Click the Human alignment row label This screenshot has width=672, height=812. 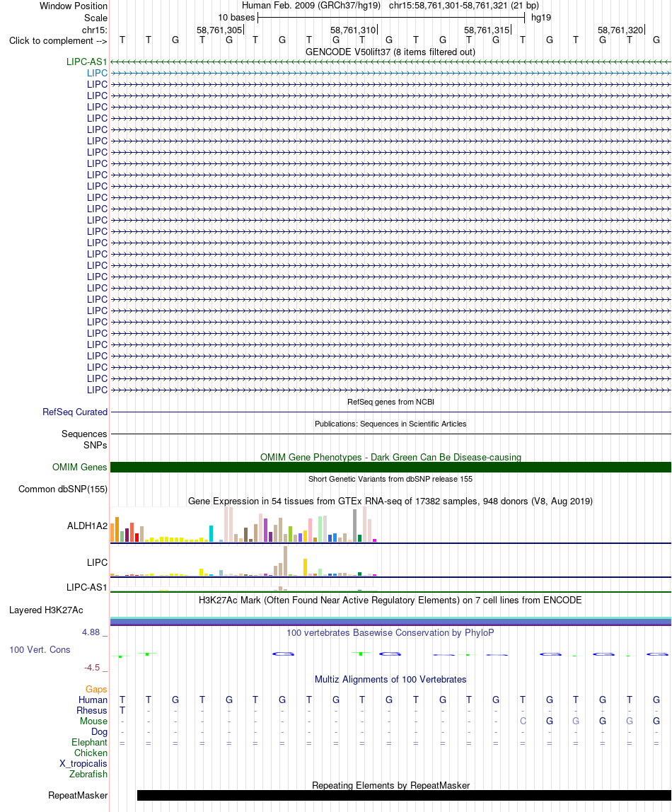tap(93, 700)
